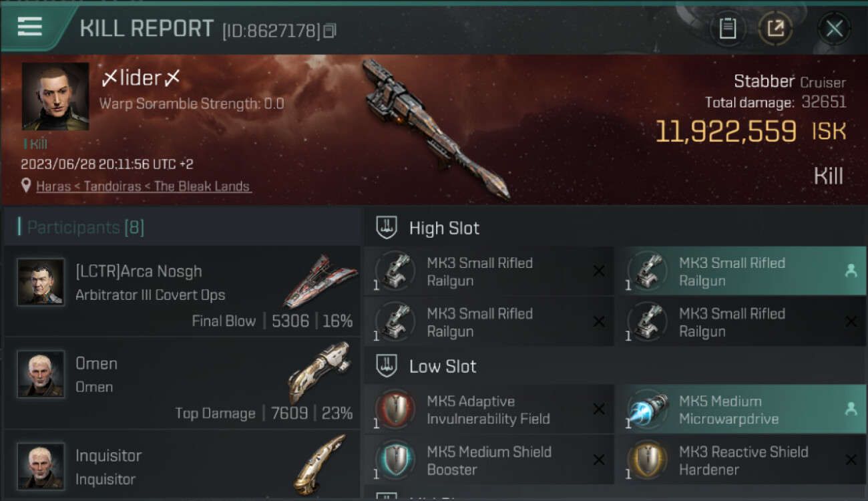Click the Omen pilot portrait
The height and width of the screenshot is (501, 868).
click(41, 374)
